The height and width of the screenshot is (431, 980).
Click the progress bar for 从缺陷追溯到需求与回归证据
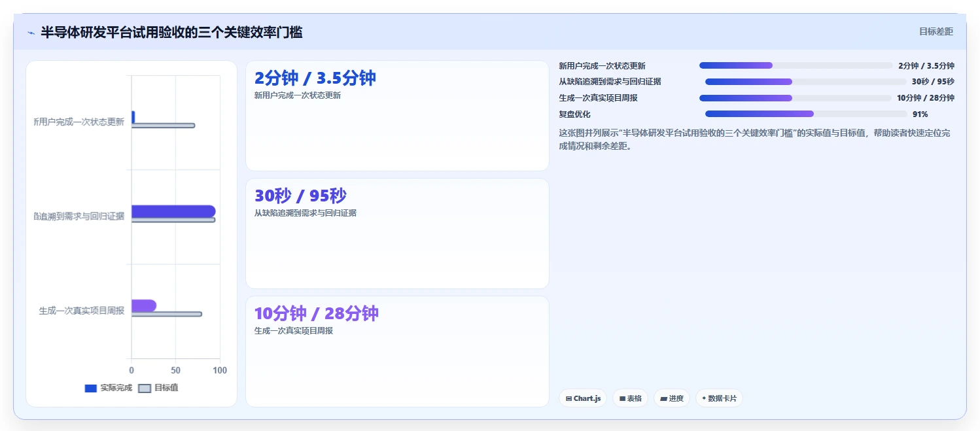[806, 82]
